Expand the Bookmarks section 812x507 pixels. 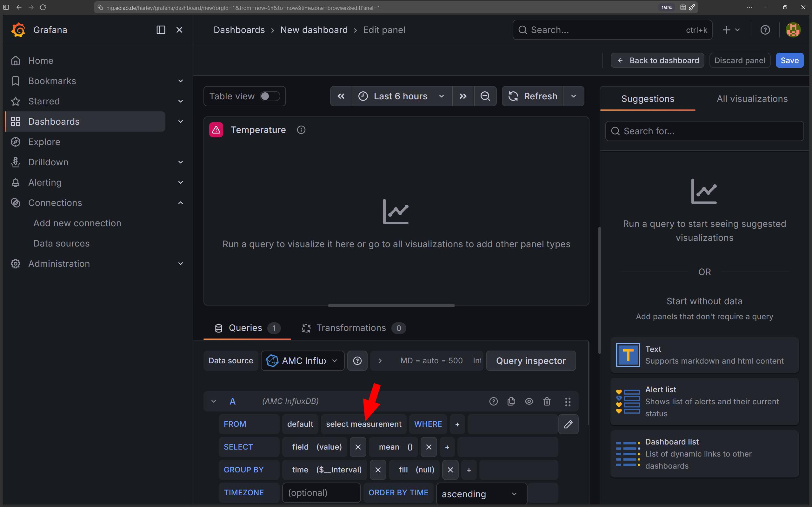point(180,81)
